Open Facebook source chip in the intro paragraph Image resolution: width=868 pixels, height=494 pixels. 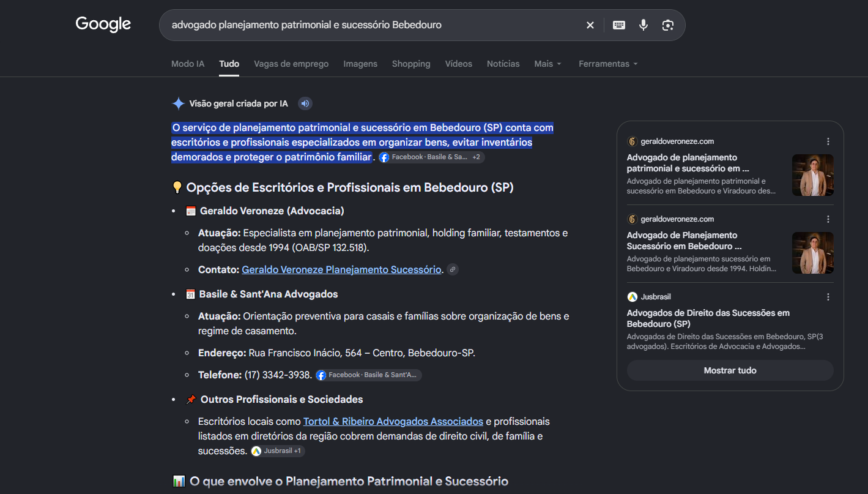[431, 157]
